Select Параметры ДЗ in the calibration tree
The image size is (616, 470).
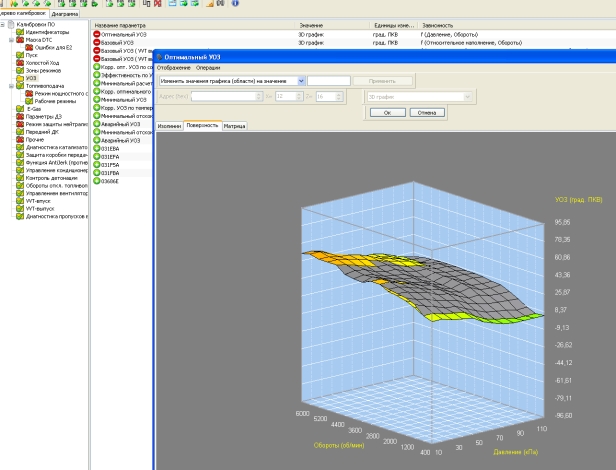click(x=44, y=116)
